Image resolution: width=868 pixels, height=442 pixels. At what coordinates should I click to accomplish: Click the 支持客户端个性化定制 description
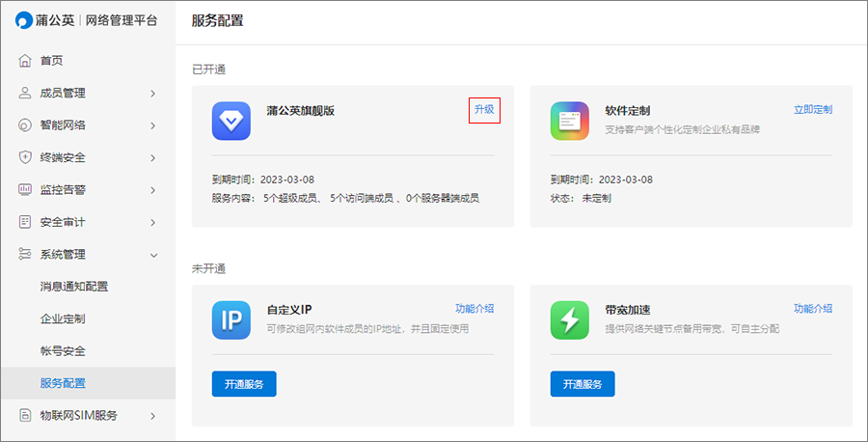pos(683,129)
